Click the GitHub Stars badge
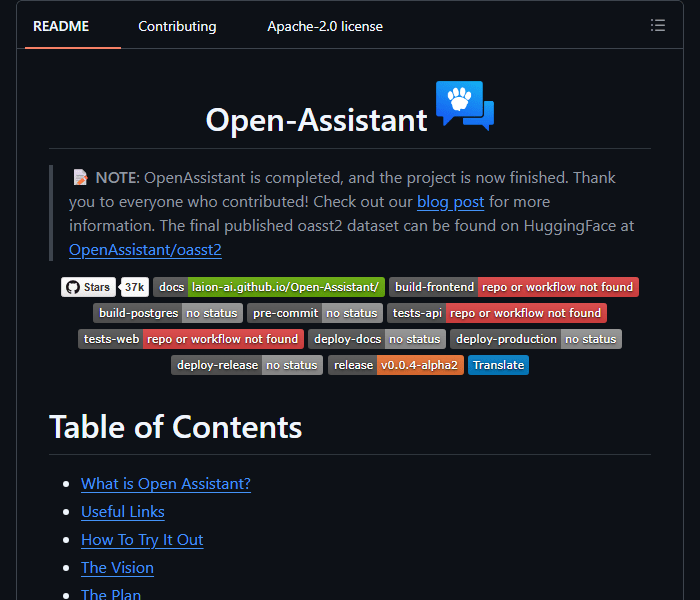The height and width of the screenshot is (600, 700). [88, 287]
